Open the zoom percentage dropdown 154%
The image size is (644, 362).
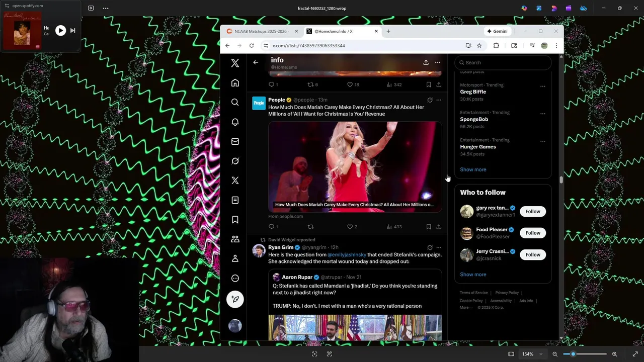pyautogui.click(x=532, y=354)
